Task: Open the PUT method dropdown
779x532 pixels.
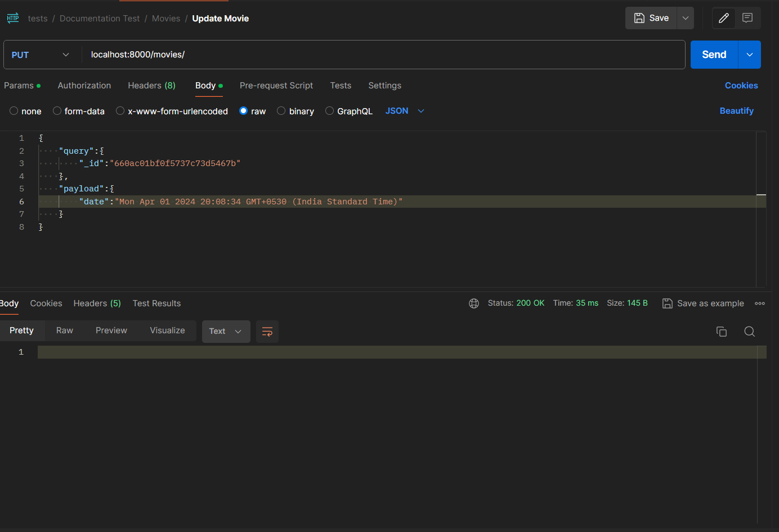Action: 41,55
